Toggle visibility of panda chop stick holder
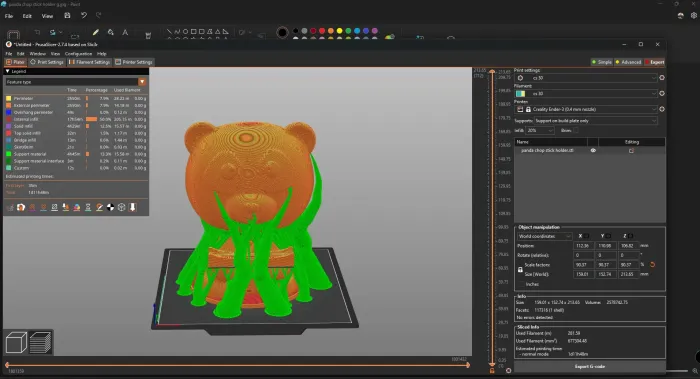Image resolution: width=700 pixels, height=379 pixels. pyautogui.click(x=593, y=150)
